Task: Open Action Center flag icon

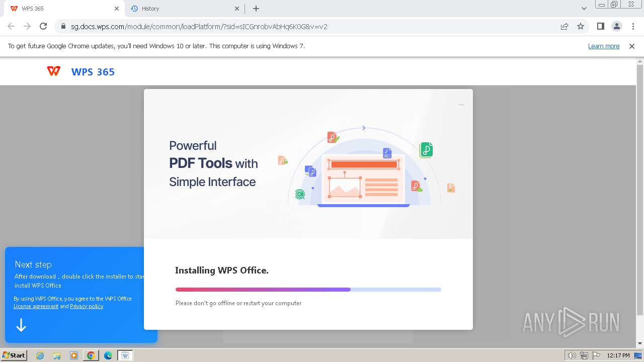Action: (x=595, y=355)
